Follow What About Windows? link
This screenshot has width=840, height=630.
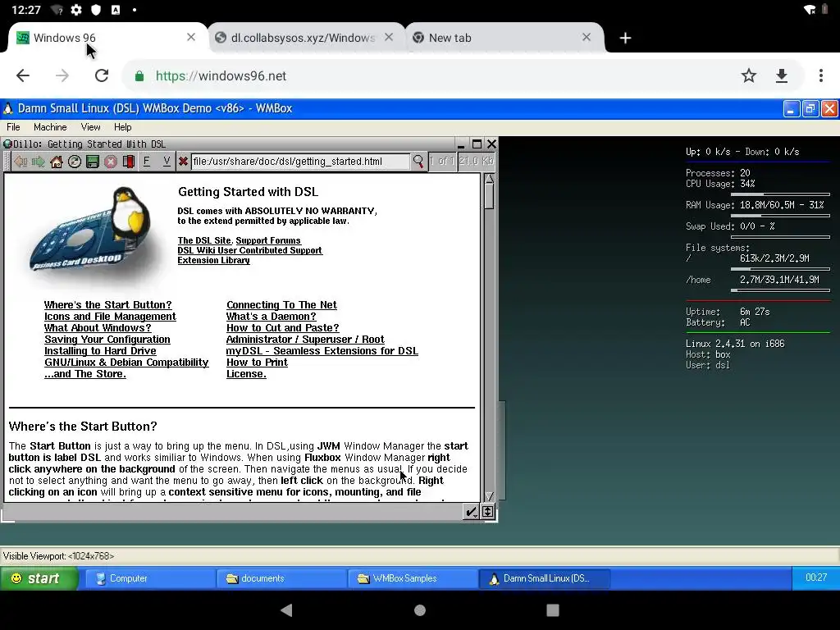pos(98,328)
